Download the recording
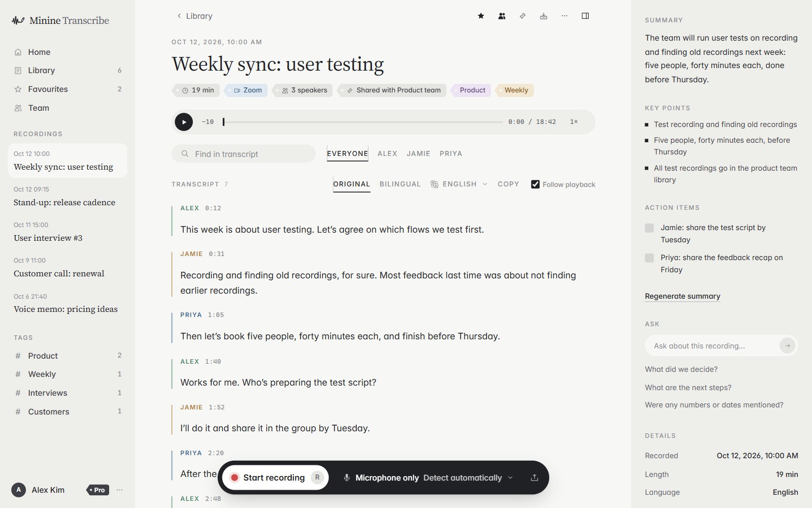Screen dimensions: 812x508 543,16
